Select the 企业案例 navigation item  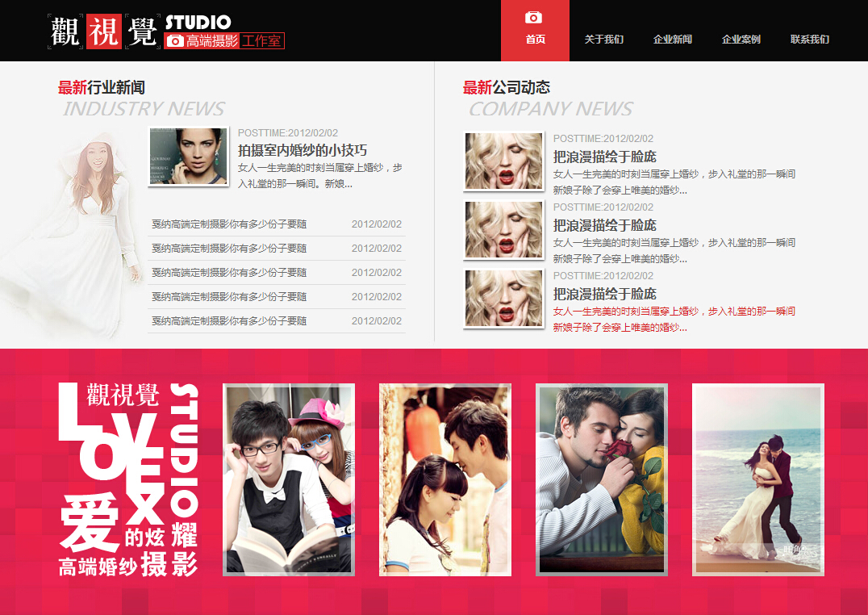pyautogui.click(x=741, y=40)
